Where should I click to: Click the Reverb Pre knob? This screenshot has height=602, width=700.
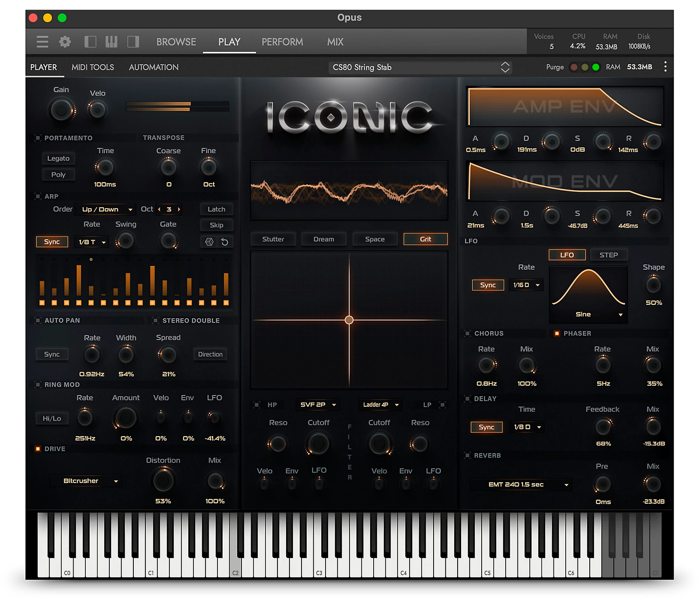[603, 484]
